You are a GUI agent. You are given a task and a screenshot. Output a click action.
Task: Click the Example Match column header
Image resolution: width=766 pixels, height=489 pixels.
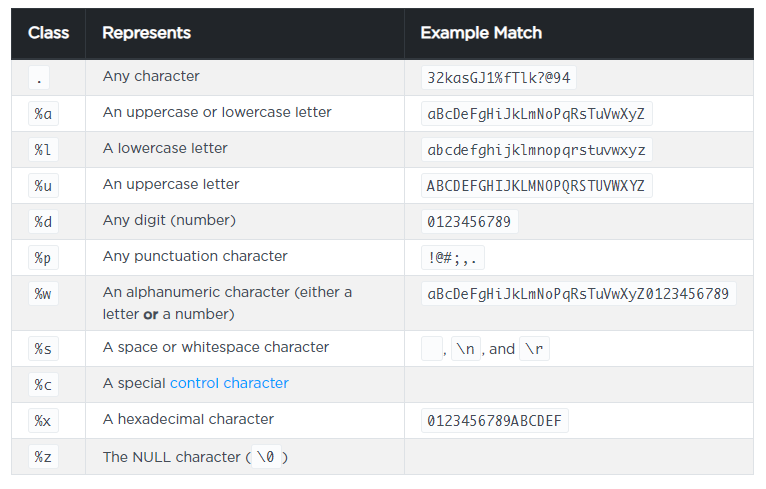point(481,33)
